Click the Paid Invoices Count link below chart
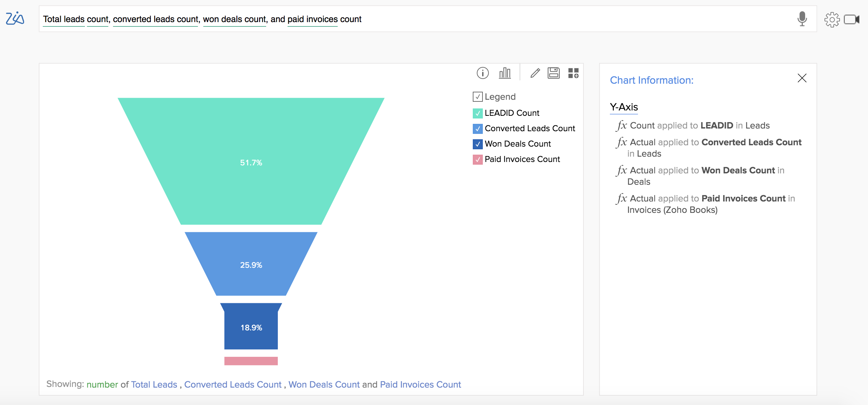868x405 pixels. point(420,385)
